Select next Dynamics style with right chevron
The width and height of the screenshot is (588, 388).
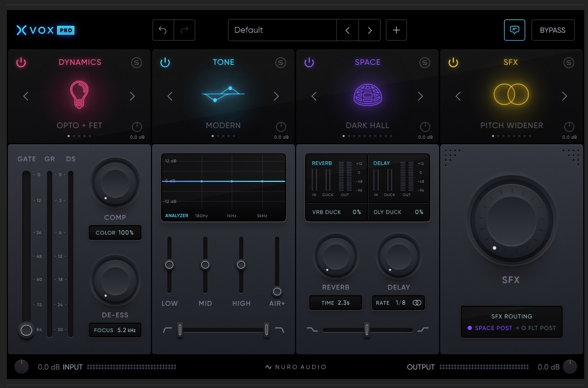click(x=132, y=96)
